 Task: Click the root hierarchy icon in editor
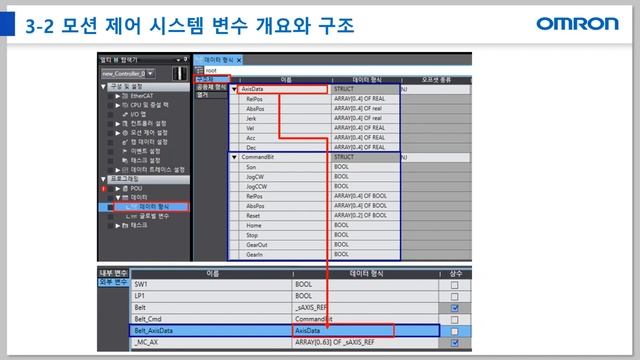tap(199, 70)
